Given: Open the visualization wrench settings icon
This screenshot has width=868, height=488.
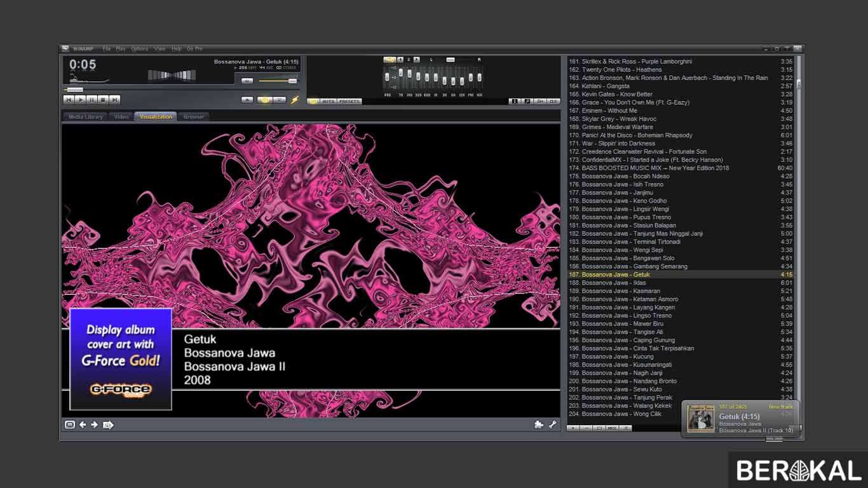Looking at the screenshot, I should (x=552, y=424).
